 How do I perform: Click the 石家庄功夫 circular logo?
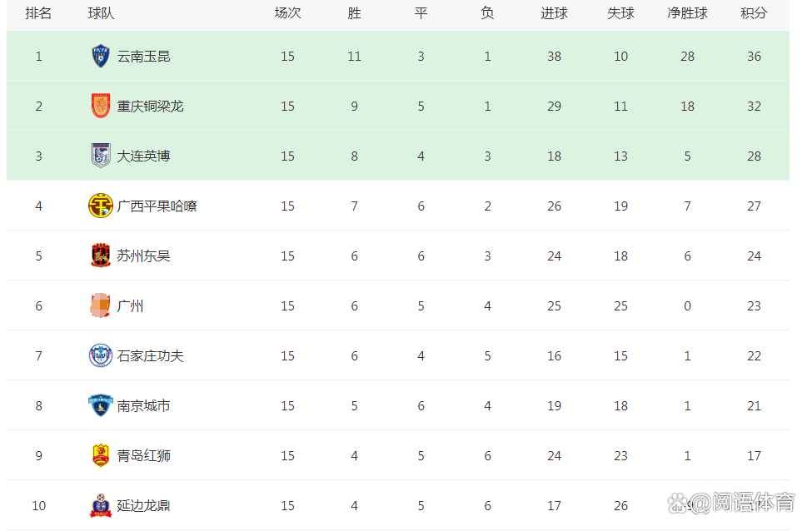tap(101, 355)
